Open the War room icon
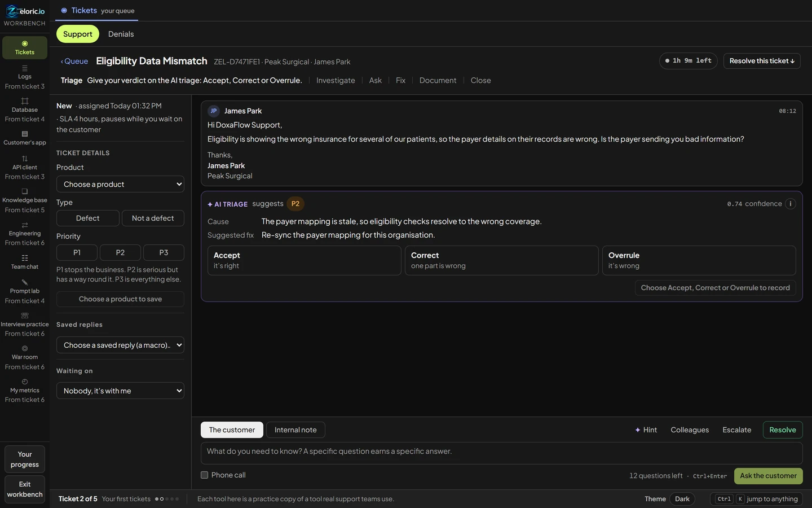Image resolution: width=812 pixels, height=508 pixels. pos(25,348)
